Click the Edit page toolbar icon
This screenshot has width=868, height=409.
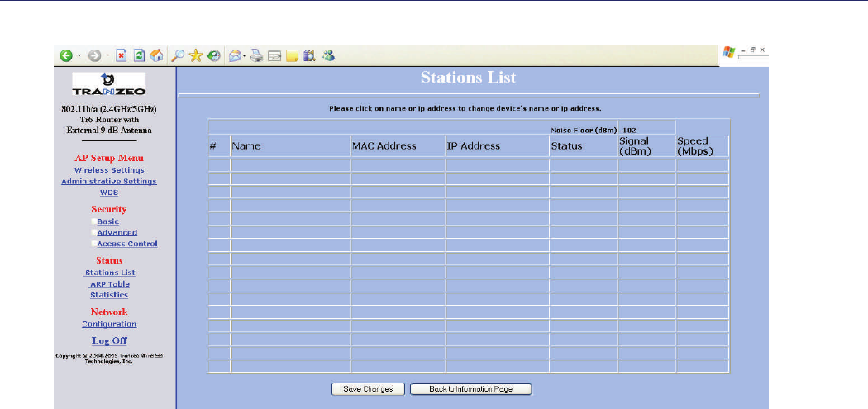(x=274, y=56)
